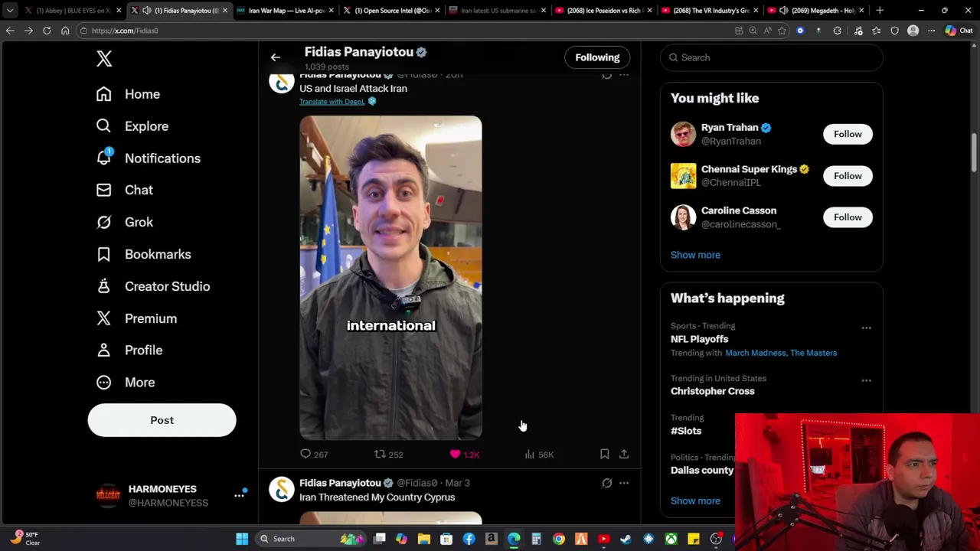Screen dimensions: 980x551
Task: Go to Home in the sidebar
Action: (x=128, y=94)
